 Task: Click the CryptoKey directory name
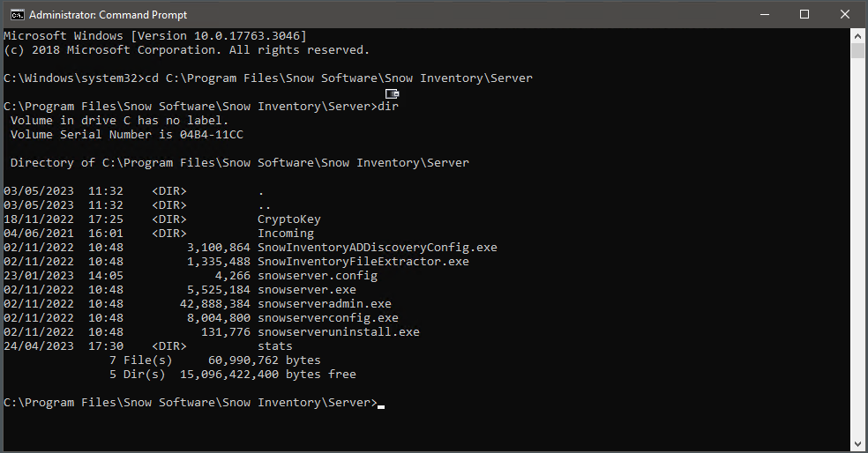[x=289, y=219]
